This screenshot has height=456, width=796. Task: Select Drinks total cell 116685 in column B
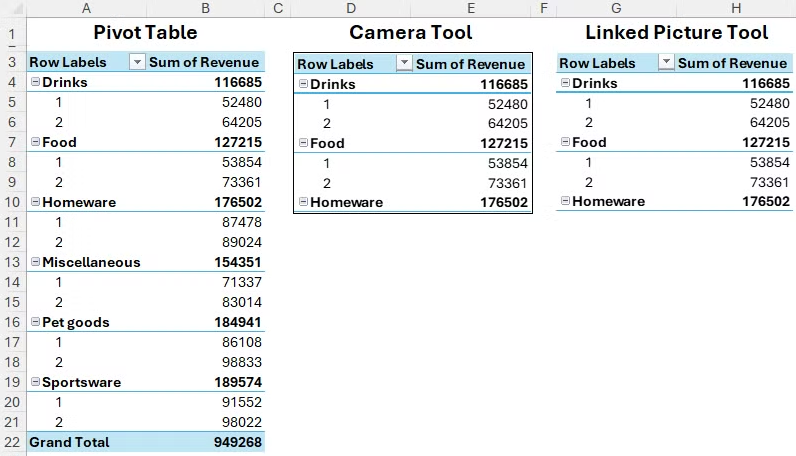206,82
